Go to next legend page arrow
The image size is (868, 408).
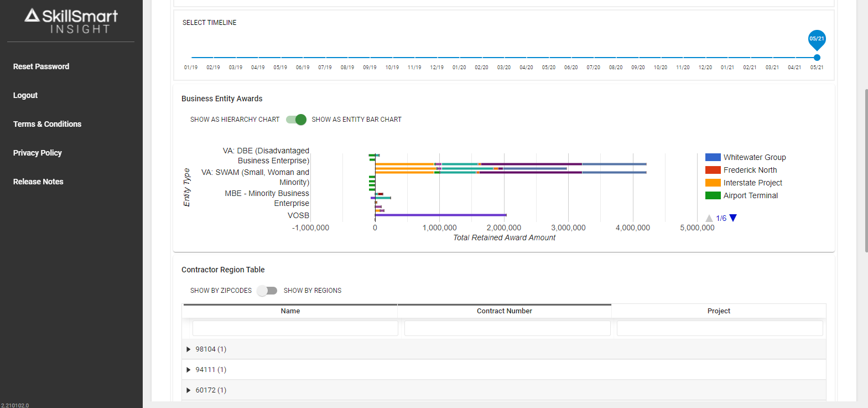(733, 218)
